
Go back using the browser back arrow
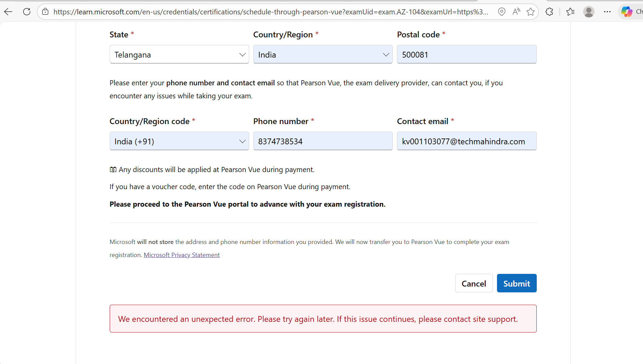pyautogui.click(x=8, y=12)
